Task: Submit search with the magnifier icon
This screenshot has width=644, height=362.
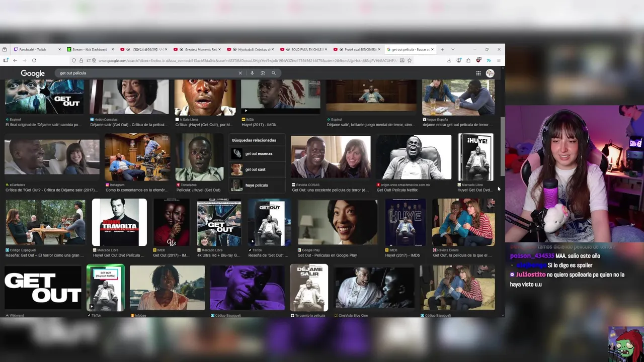Action: pos(274,73)
